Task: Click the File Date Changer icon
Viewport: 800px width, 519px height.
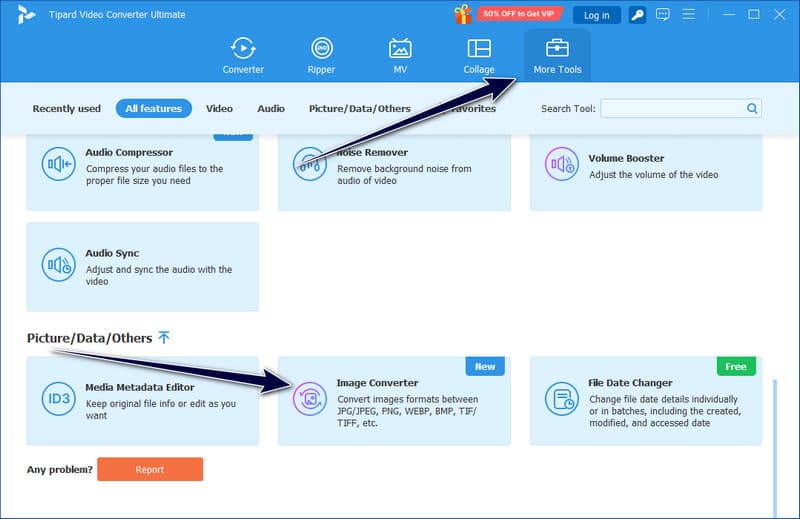Action: (x=562, y=399)
